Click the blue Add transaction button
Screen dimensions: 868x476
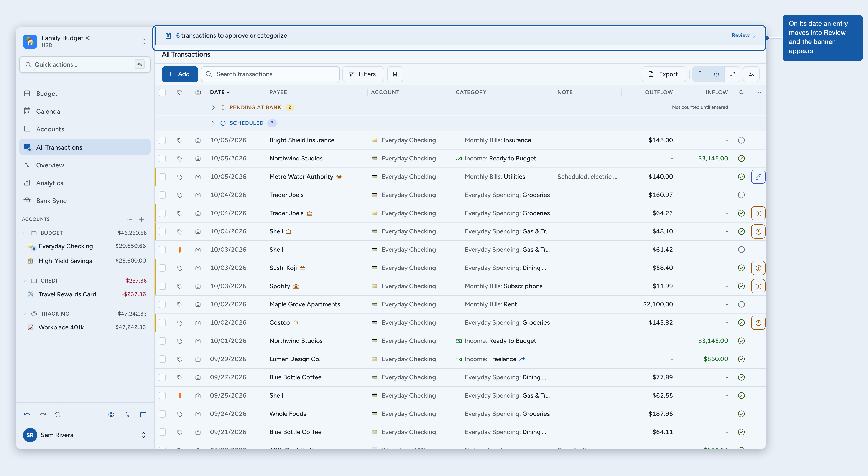tap(180, 74)
